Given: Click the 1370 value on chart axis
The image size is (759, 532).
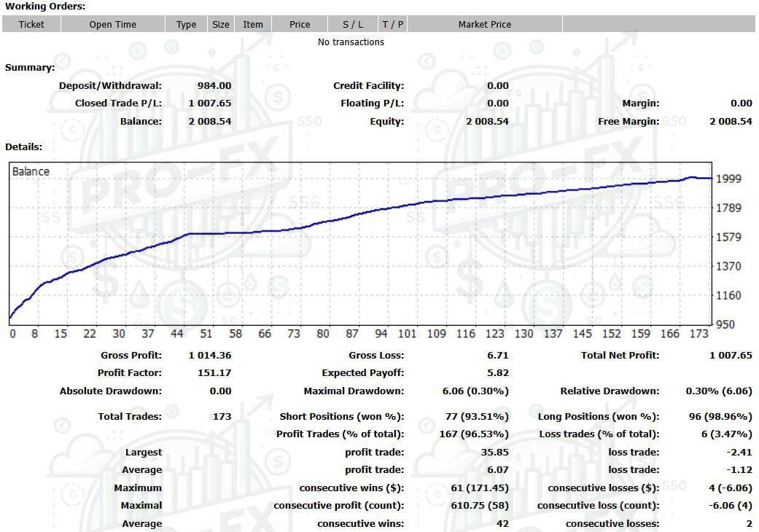Looking at the screenshot, I should click(x=728, y=266).
